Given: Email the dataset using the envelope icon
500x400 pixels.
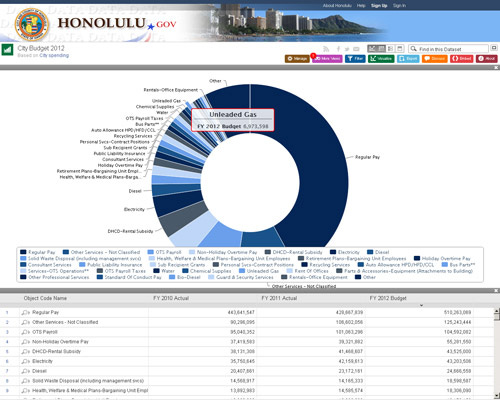Looking at the screenshot, I should [356, 49].
